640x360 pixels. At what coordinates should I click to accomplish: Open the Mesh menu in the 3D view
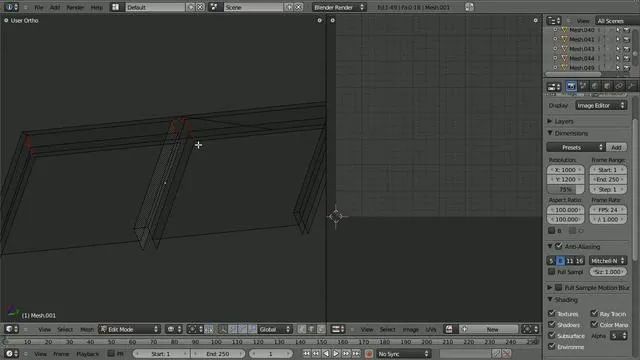point(87,329)
